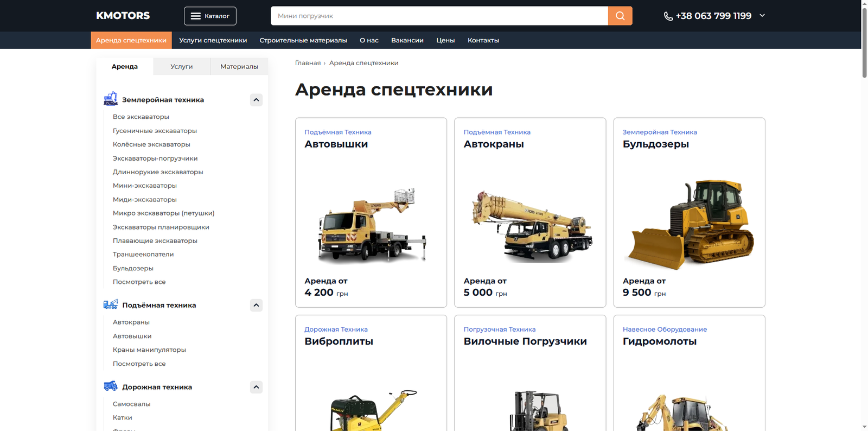Open Колёсные экскаваторы
The width and height of the screenshot is (868, 431).
tap(151, 144)
